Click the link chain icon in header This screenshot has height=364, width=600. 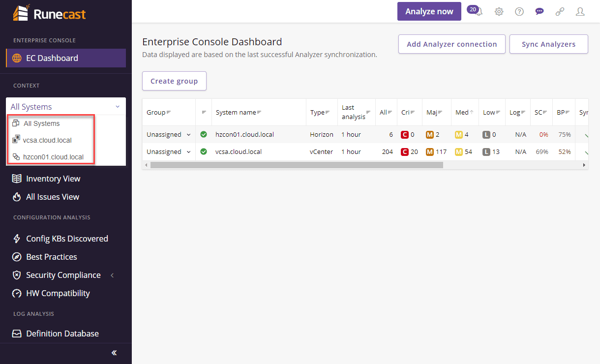(x=560, y=12)
